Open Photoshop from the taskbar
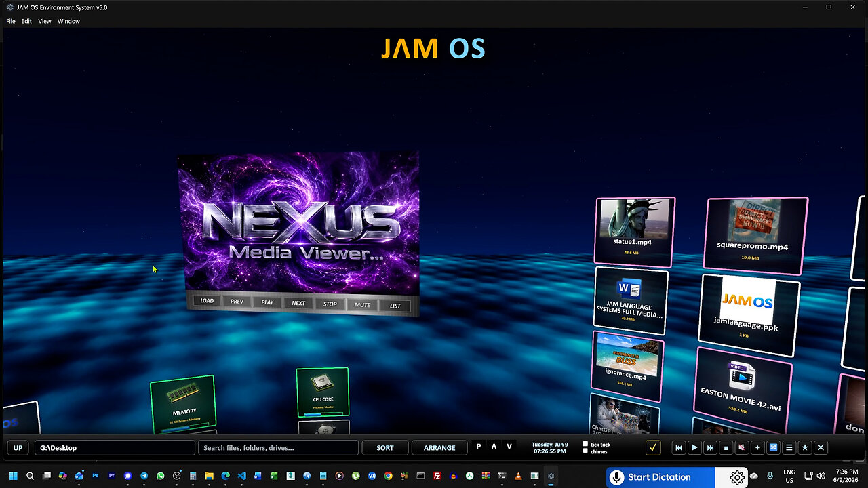Image resolution: width=868 pixels, height=488 pixels. point(96,476)
